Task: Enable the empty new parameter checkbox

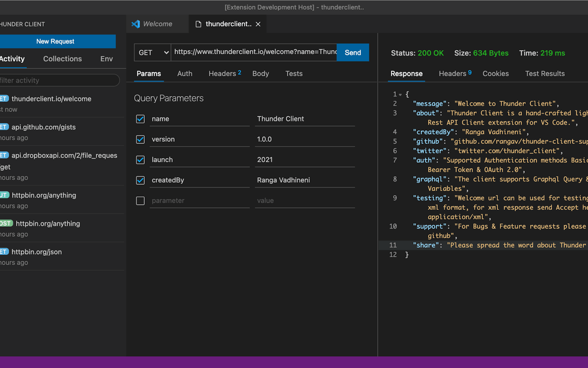Action: tap(140, 201)
